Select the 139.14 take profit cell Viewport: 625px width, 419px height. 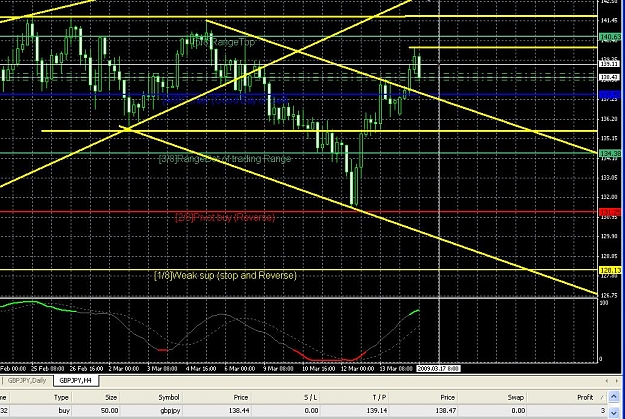coord(377,410)
